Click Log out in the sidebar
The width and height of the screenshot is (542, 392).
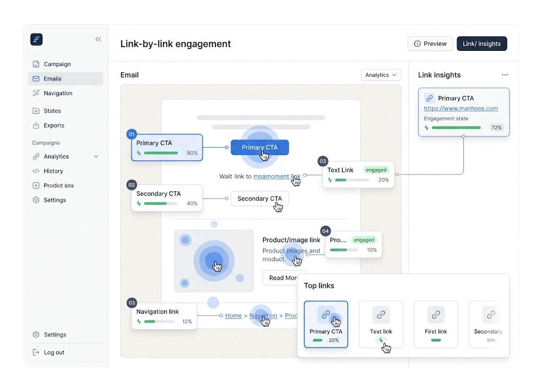65,352
